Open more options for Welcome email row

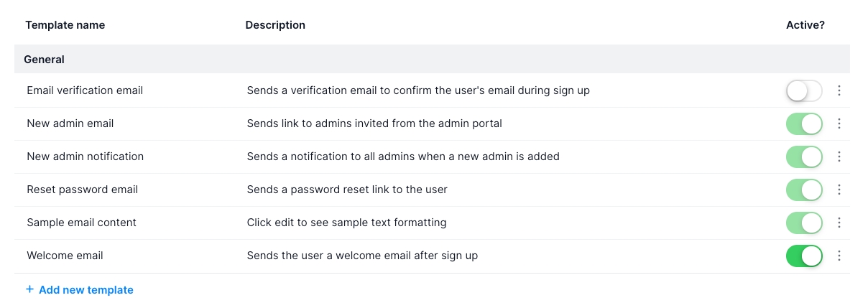[839, 256]
